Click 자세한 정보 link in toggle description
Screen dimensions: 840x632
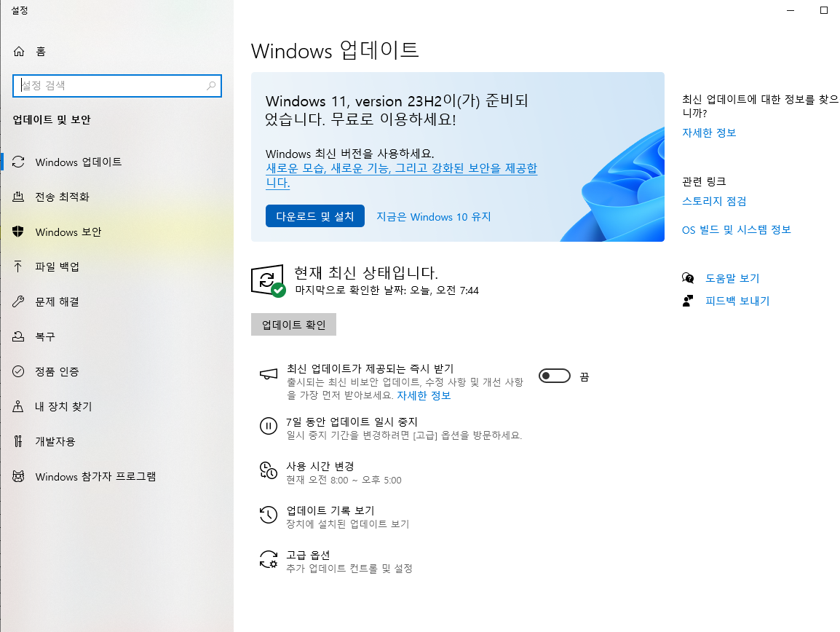[424, 395]
